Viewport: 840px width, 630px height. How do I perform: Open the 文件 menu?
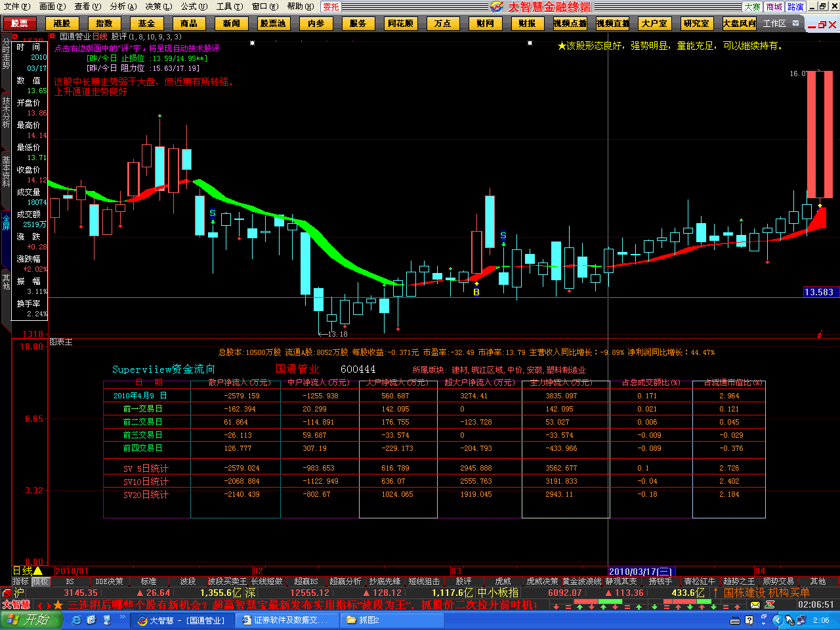pos(16,7)
